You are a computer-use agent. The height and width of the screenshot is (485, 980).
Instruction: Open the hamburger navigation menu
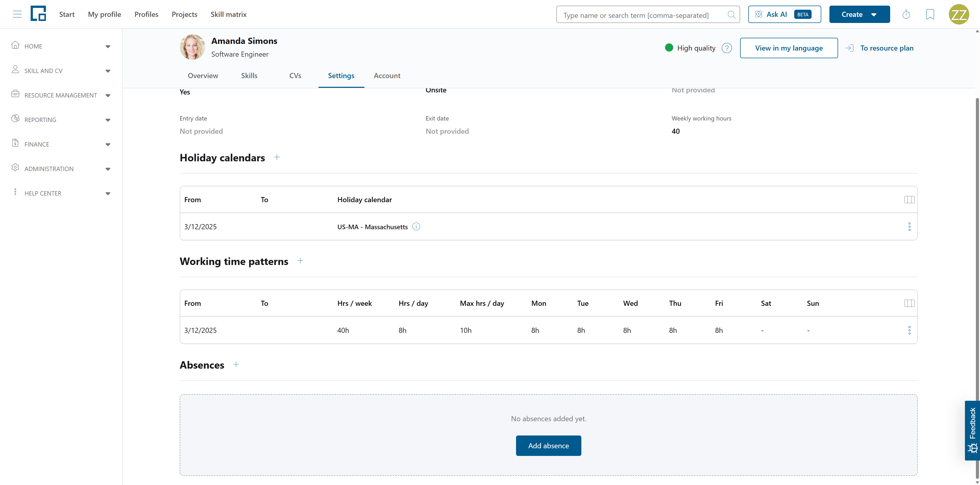17,15
